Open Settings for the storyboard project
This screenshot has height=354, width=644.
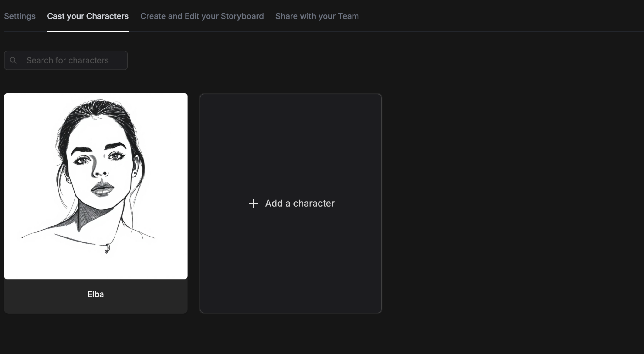pyautogui.click(x=19, y=16)
